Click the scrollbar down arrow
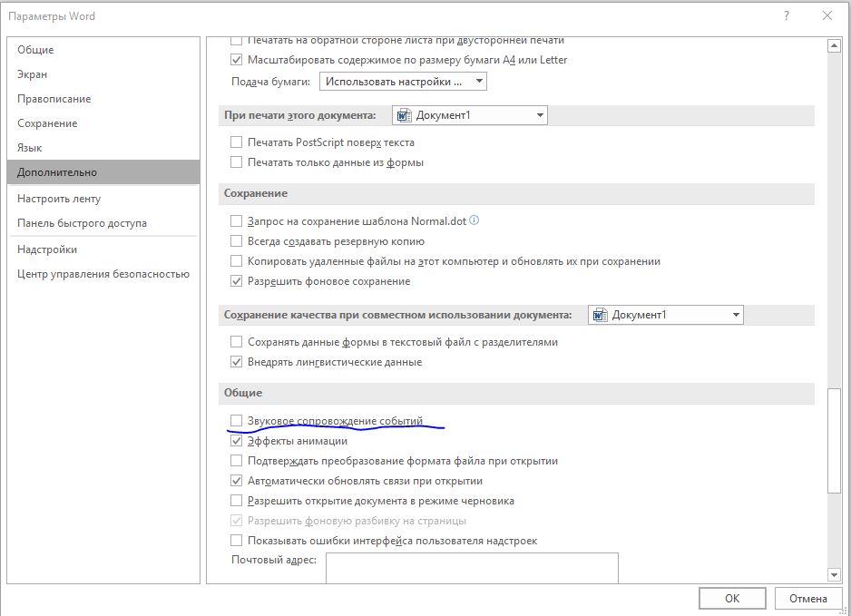 click(834, 574)
